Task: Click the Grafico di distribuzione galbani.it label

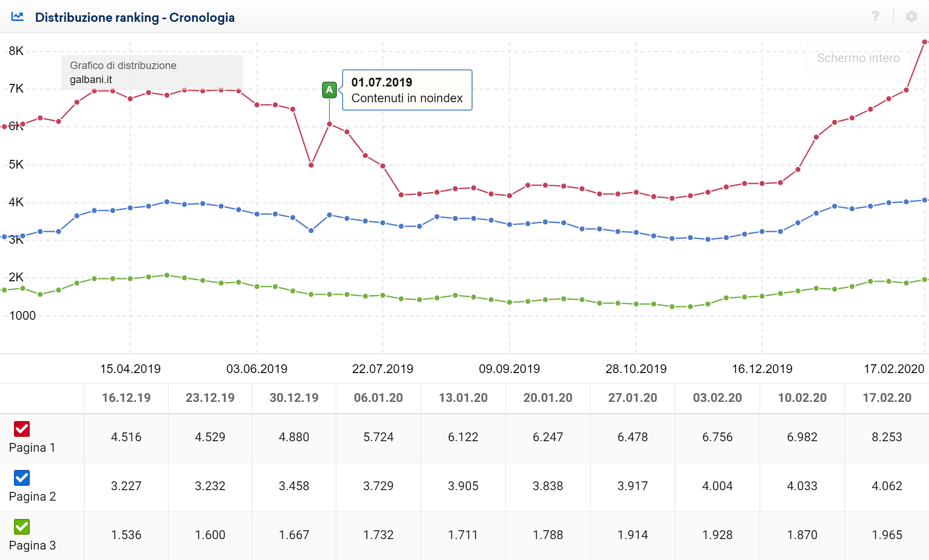Action: [152, 72]
